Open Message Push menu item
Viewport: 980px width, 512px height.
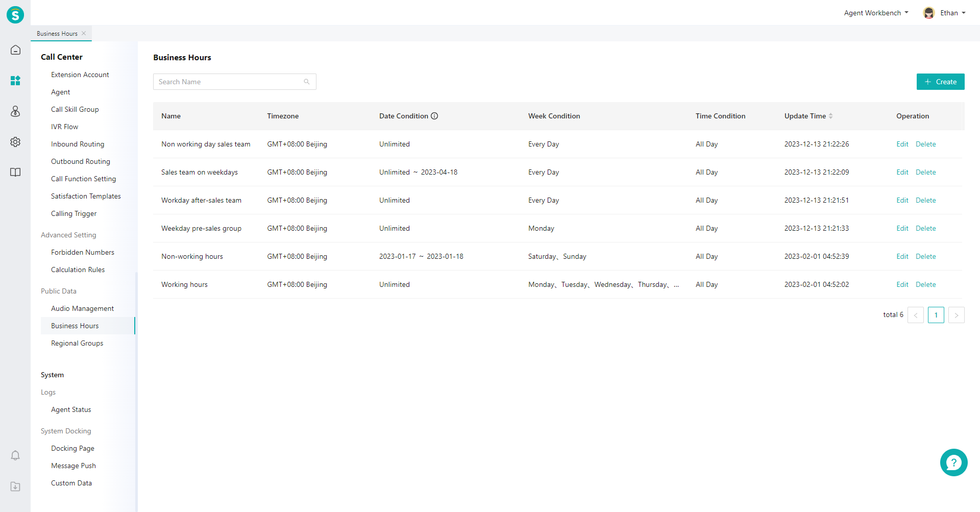click(x=73, y=466)
